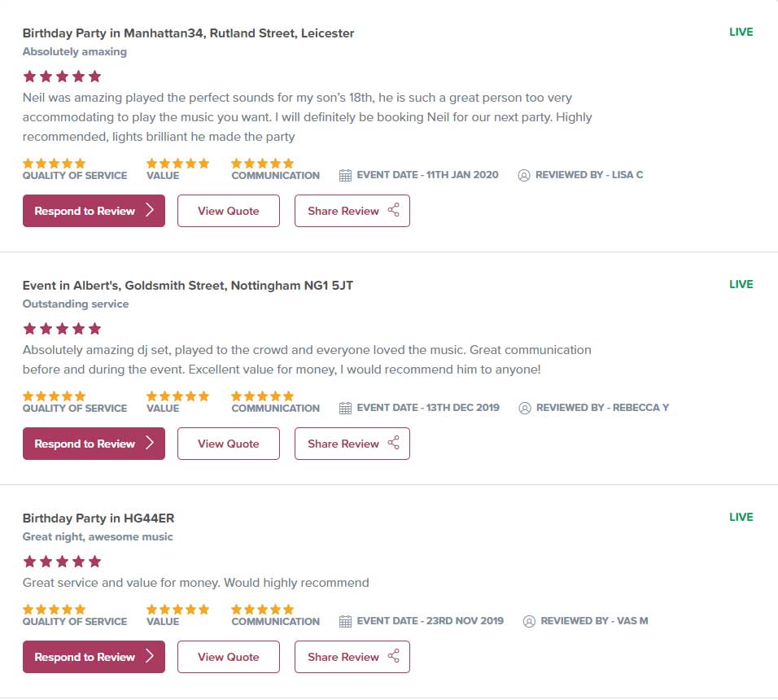
Task: Click the "Event in Albert's, Goldsmith Street" heading
Action: pos(187,286)
